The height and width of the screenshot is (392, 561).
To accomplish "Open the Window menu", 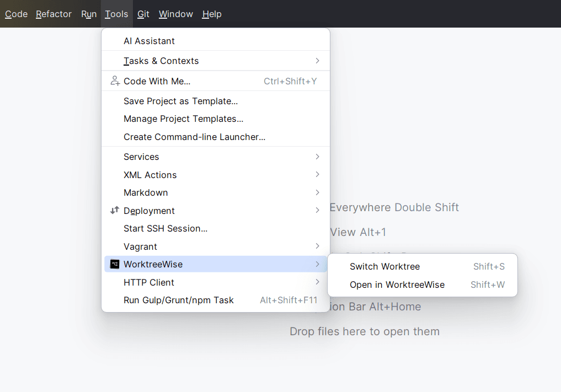I will coord(175,14).
